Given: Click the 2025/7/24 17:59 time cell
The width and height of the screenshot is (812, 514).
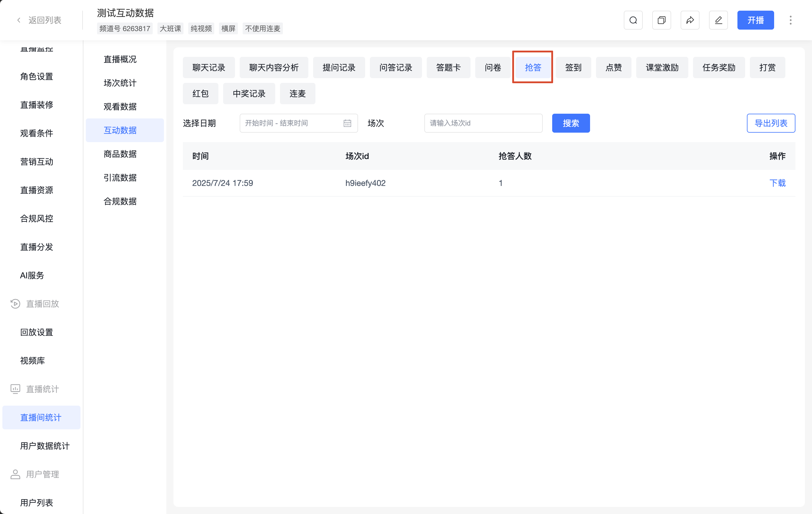Looking at the screenshot, I should [223, 183].
